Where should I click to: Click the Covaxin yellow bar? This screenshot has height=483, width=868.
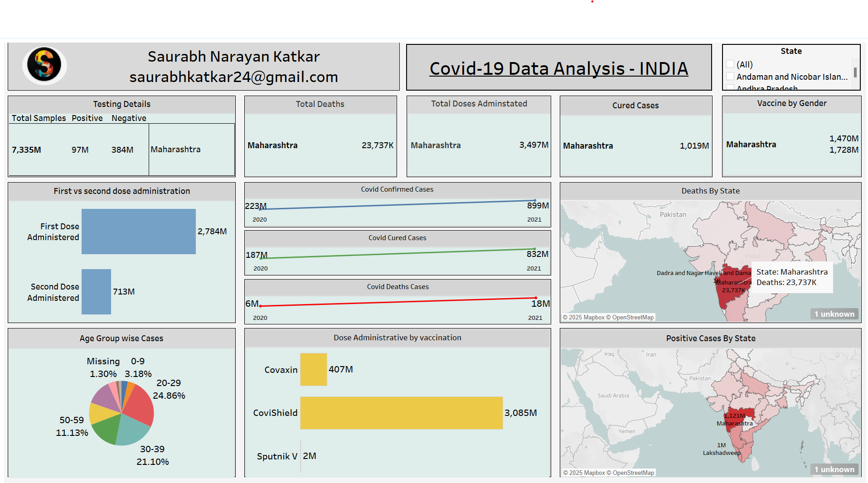pos(313,369)
